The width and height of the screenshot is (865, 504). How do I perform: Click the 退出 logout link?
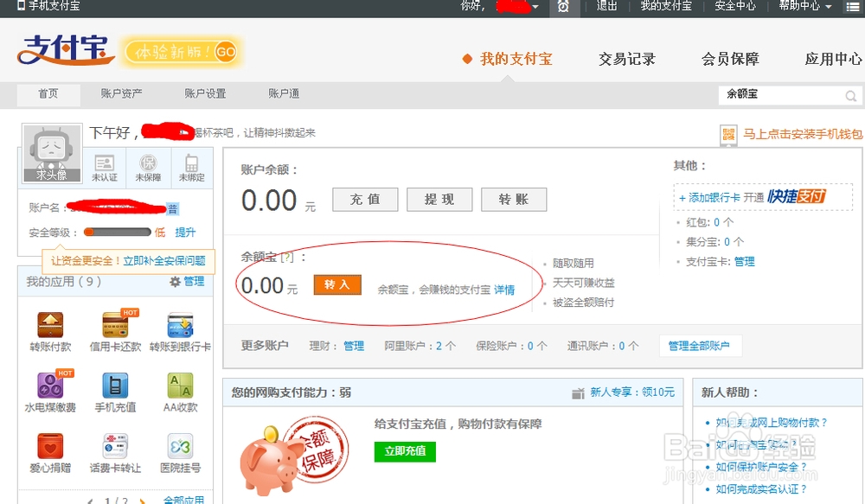tap(607, 6)
